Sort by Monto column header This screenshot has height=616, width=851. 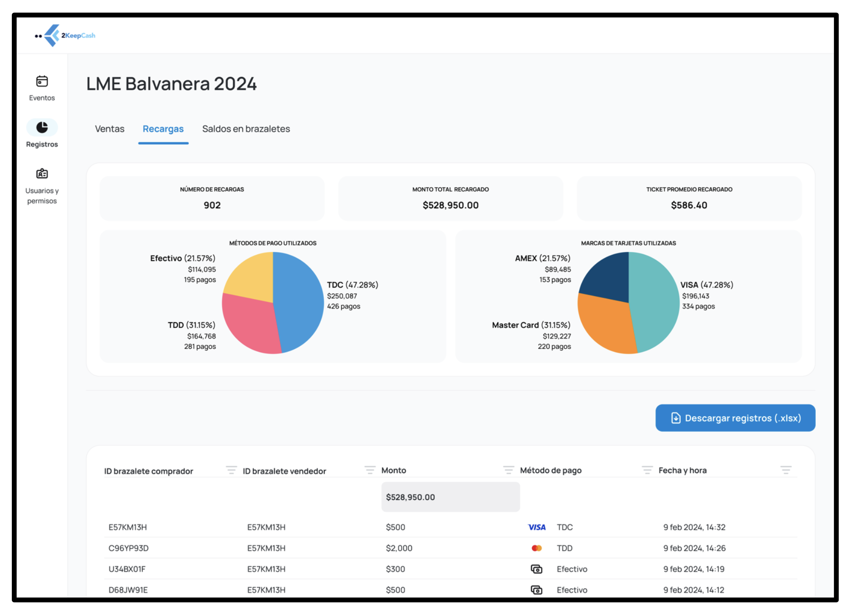tap(394, 470)
